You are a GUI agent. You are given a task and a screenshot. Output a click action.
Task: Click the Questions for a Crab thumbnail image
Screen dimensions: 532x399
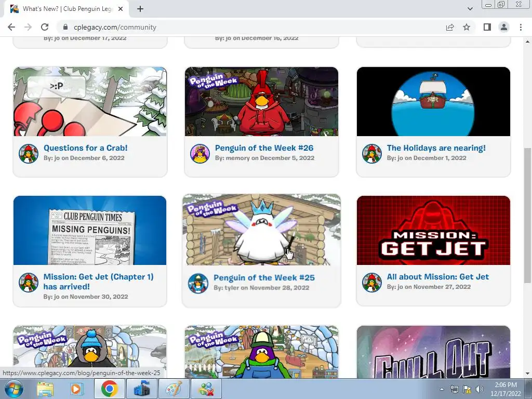90,101
